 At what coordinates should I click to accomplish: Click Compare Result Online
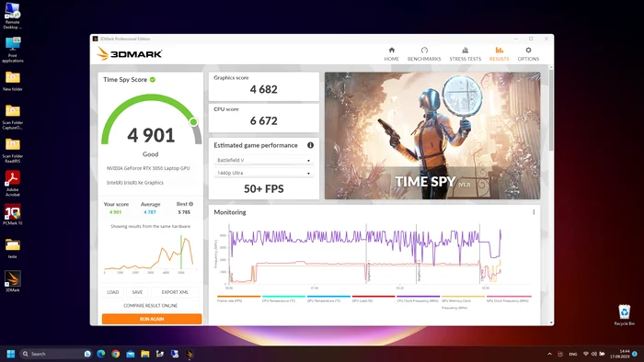pos(151,305)
